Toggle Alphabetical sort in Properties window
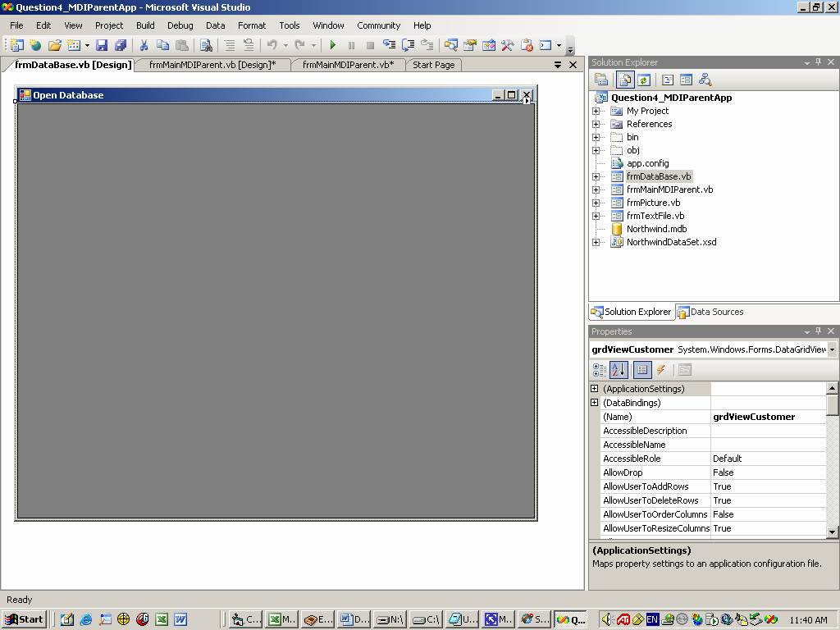The width and height of the screenshot is (840, 630). (618, 370)
